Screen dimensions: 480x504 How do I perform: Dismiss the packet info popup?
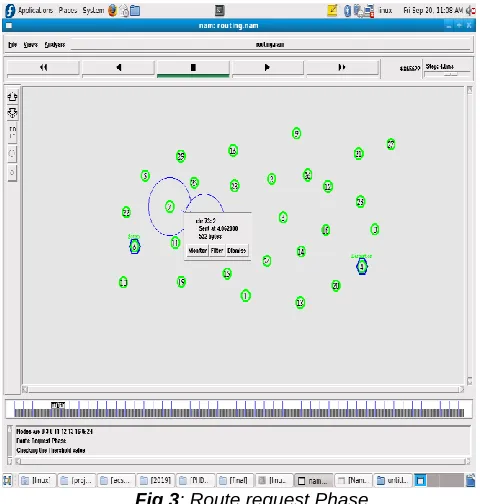(237, 250)
